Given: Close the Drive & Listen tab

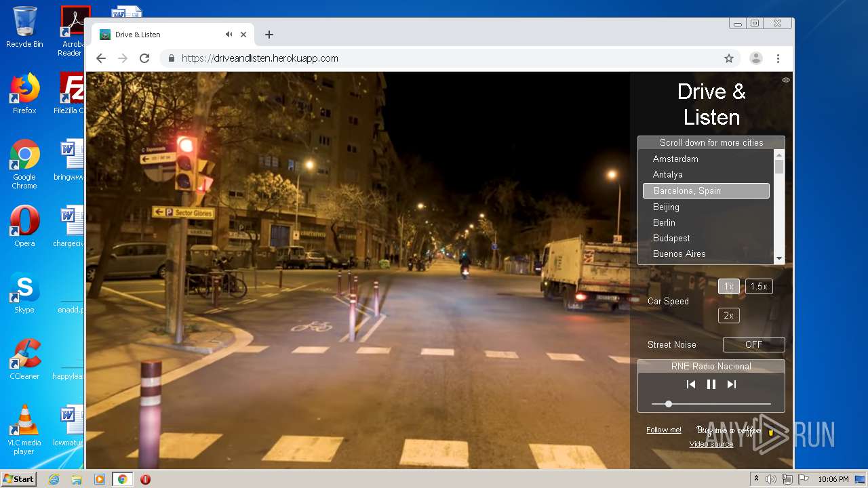Looking at the screenshot, I should click(243, 35).
